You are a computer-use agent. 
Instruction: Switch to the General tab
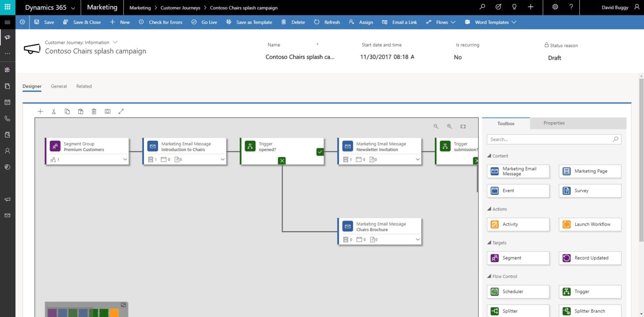pos(59,86)
